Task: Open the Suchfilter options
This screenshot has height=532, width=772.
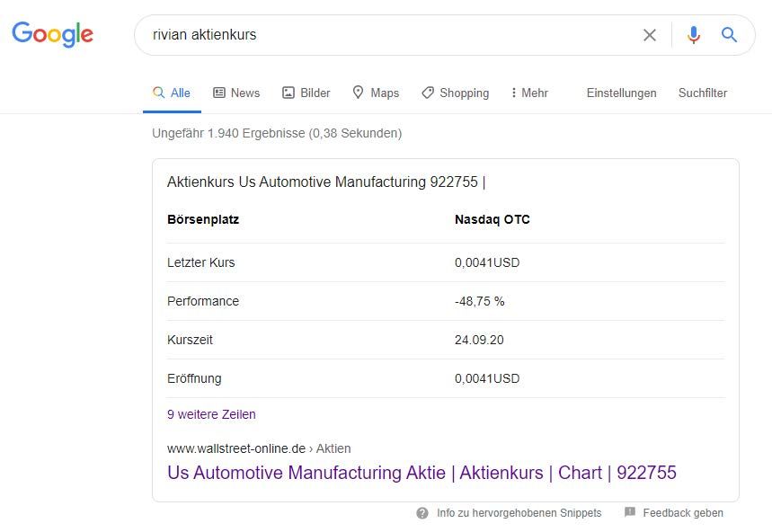Action: (702, 93)
